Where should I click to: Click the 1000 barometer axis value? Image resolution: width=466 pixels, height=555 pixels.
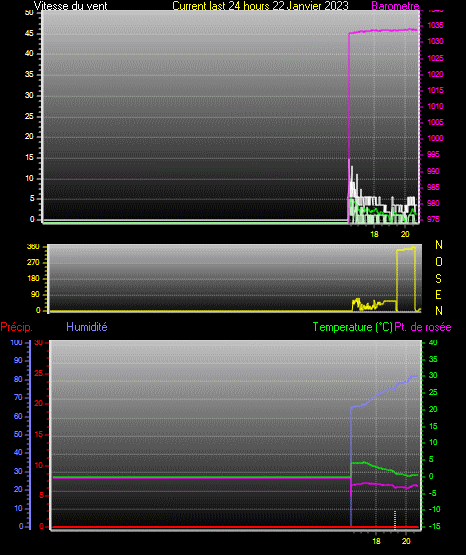436,138
